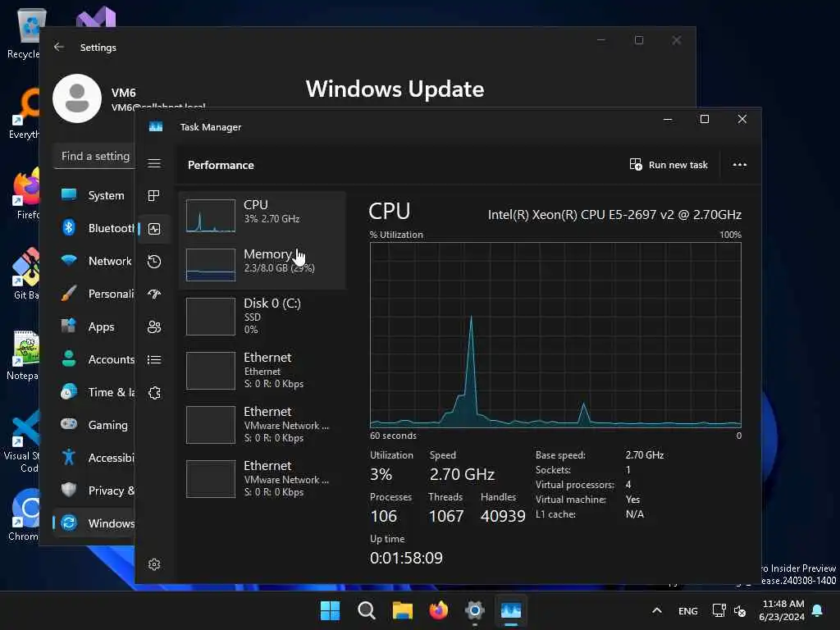Open taskbar Search
The image size is (840, 630).
pos(367,610)
